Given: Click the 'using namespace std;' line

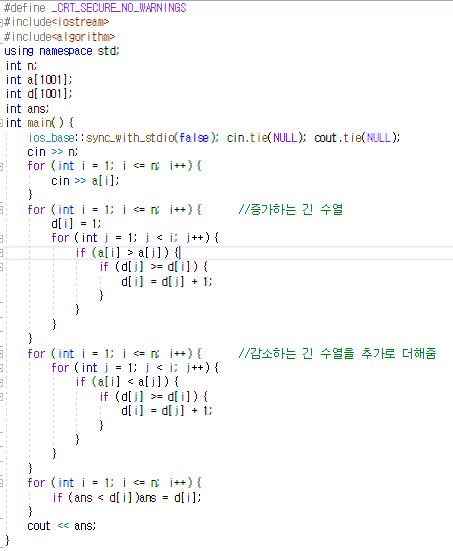Looking at the screenshot, I should (62, 51).
